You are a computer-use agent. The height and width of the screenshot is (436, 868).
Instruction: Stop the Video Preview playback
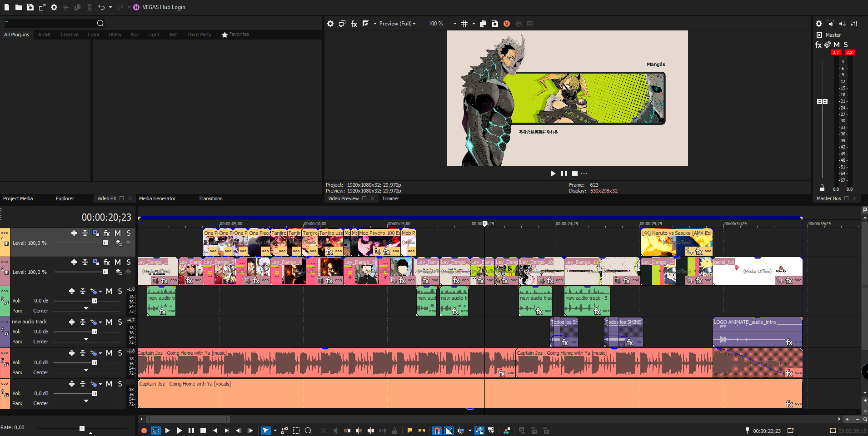click(575, 173)
